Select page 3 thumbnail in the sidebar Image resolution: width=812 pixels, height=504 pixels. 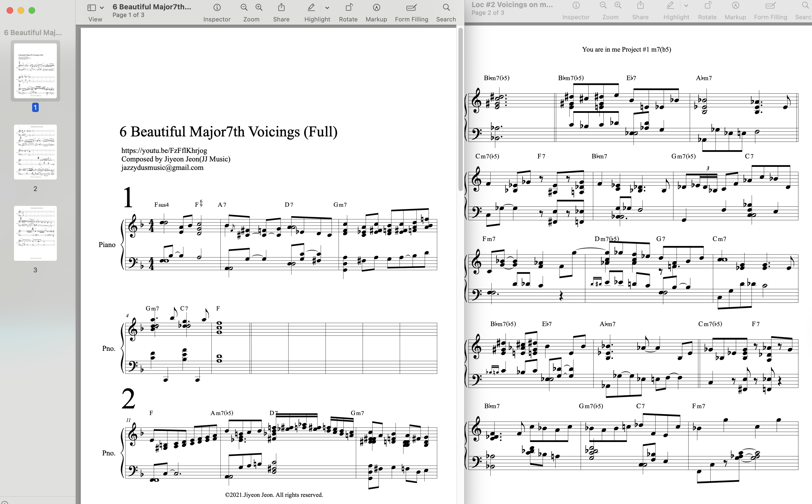[35, 233]
